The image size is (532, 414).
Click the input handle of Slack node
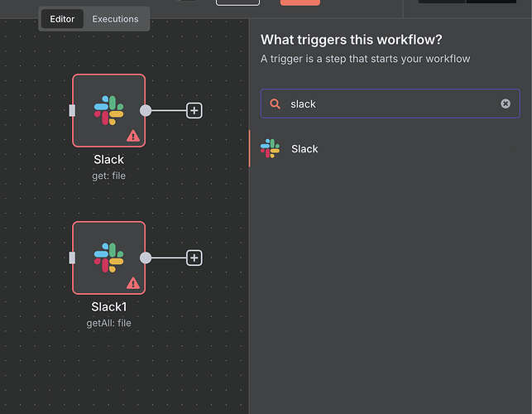(72, 111)
